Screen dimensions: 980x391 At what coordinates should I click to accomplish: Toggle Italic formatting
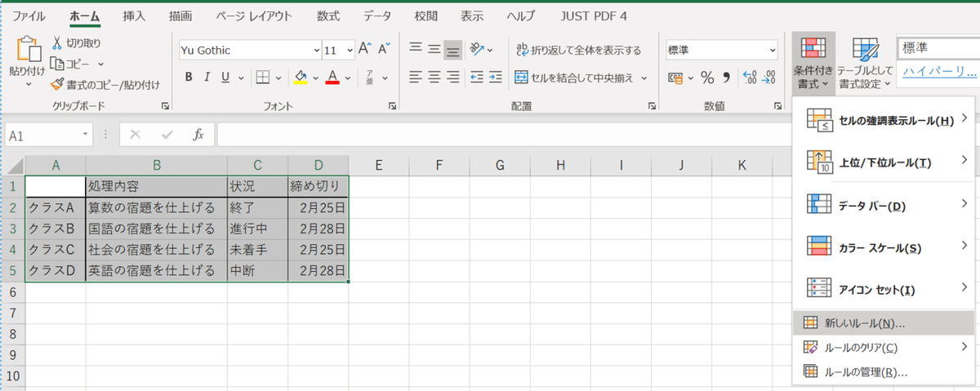click(x=207, y=78)
